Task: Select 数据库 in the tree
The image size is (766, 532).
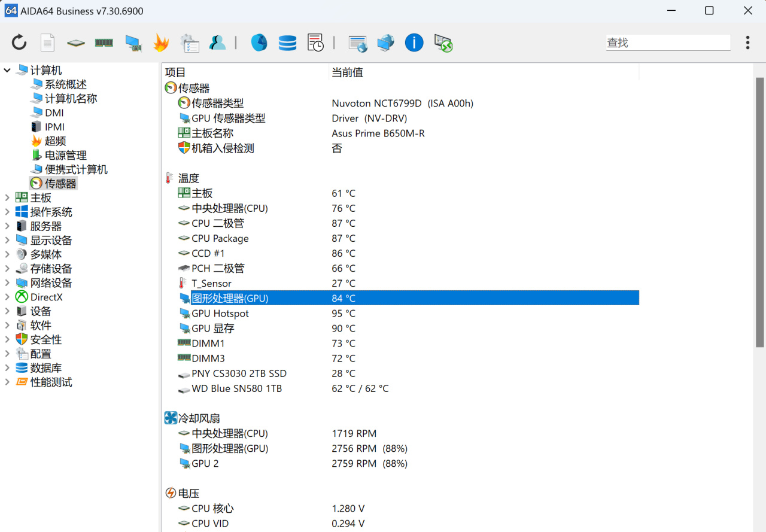Action: 46,367
